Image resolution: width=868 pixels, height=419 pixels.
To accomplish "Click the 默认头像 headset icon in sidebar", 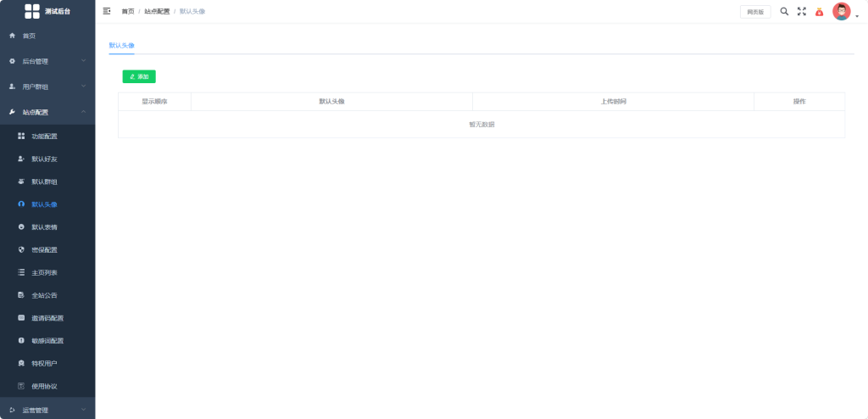I will 21,204.
